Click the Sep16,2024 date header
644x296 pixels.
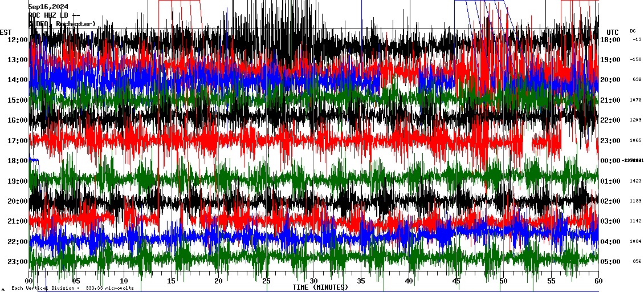[x=52, y=7]
